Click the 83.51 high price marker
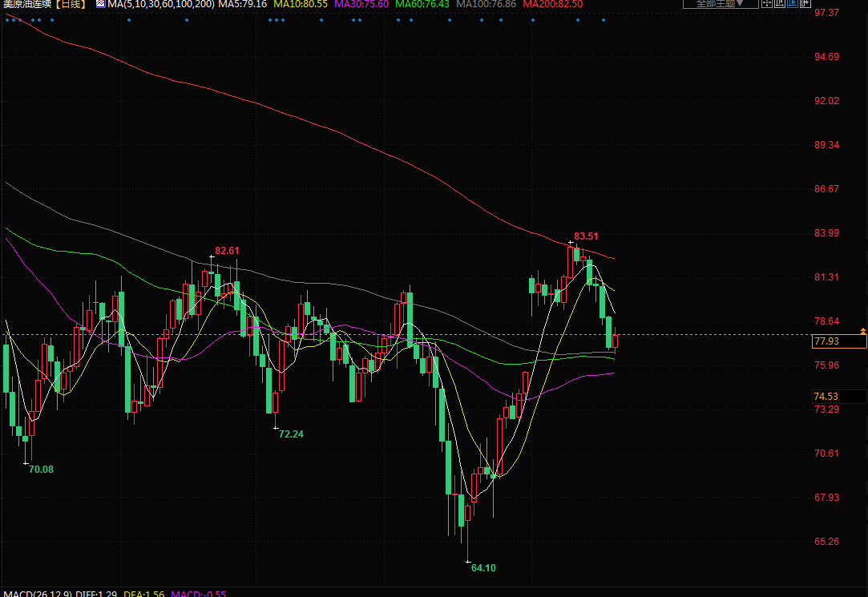The height and width of the screenshot is (597, 868). coord(586,236)
